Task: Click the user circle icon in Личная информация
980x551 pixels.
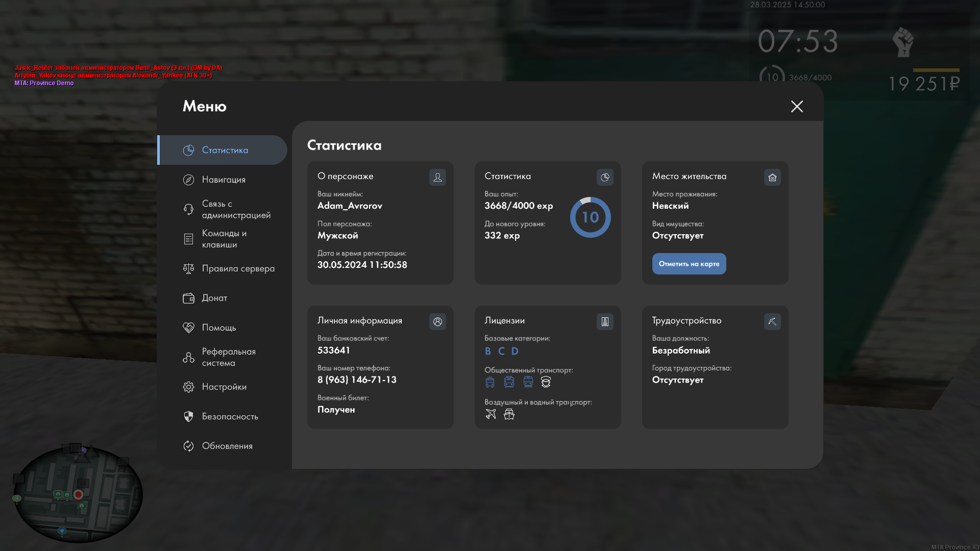Action: coord(437,321)
